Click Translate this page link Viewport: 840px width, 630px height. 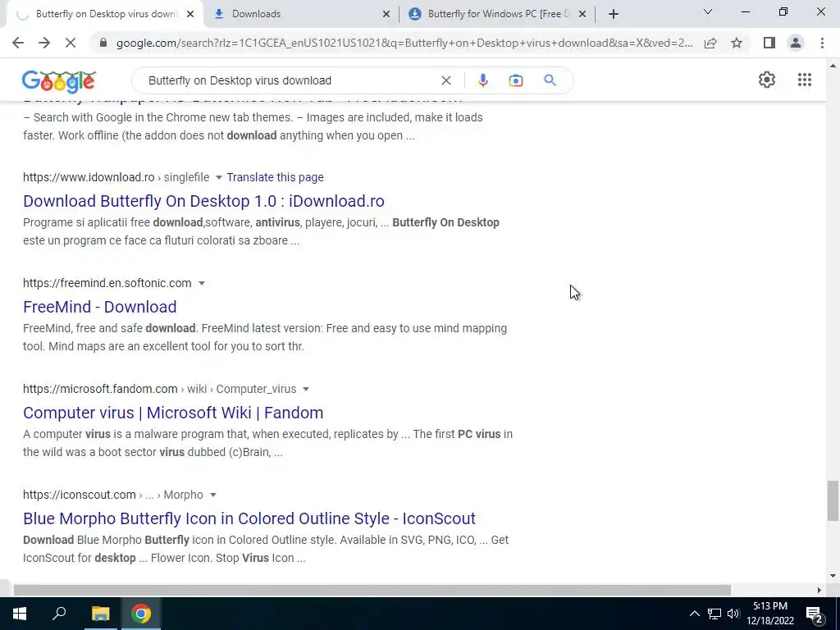tap(275, 177)
